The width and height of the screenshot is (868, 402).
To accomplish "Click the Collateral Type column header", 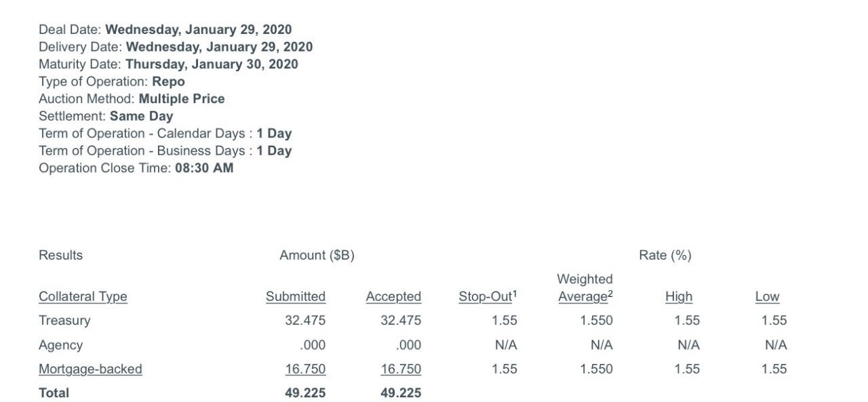I will tap(83, 296).
